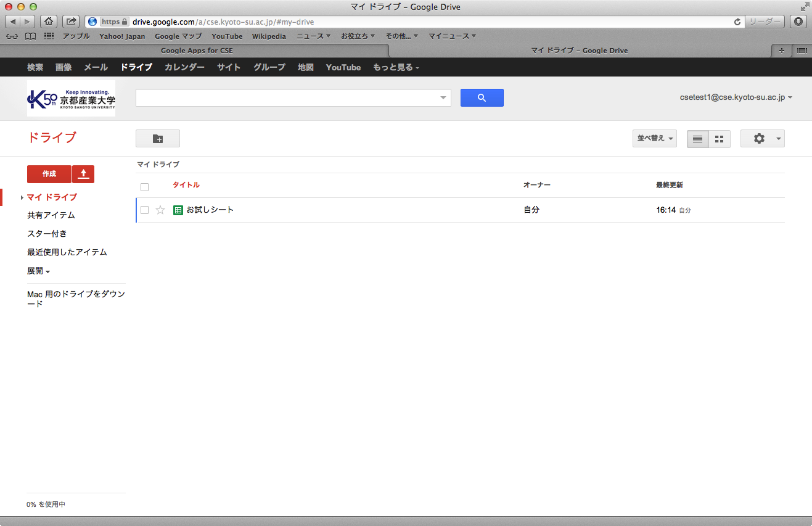Switch to Google Apps for CSE tab

click(x=197, y=51)
